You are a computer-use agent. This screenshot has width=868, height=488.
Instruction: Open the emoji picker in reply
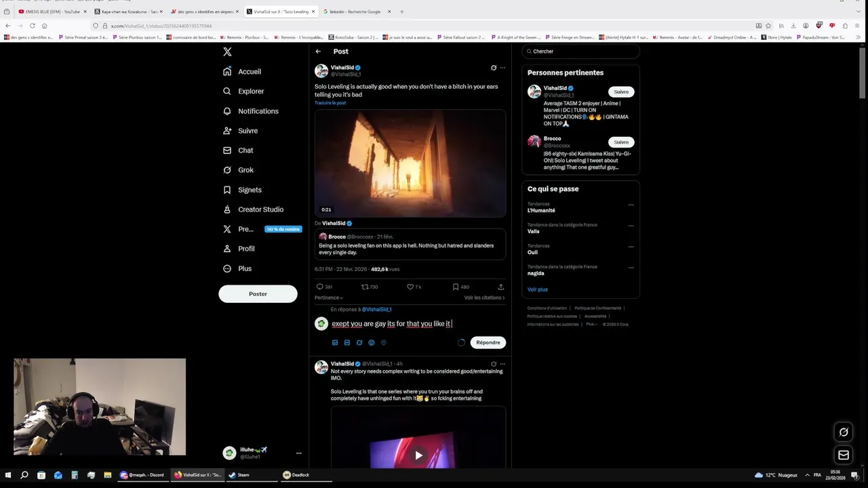(x=371, y=342)
